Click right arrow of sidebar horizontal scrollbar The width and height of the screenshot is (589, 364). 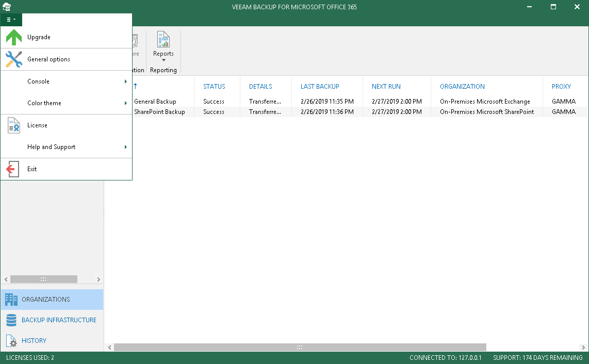point(99,279)
